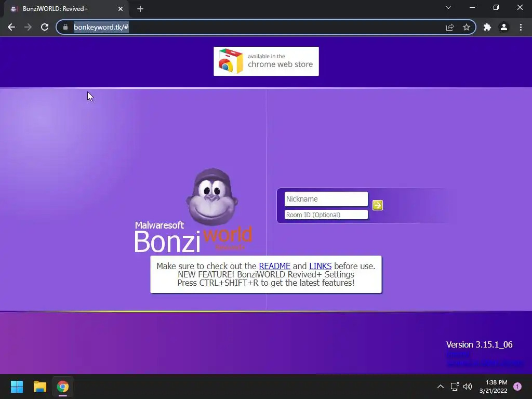Open the Windows Start menu

click(17, 387)
